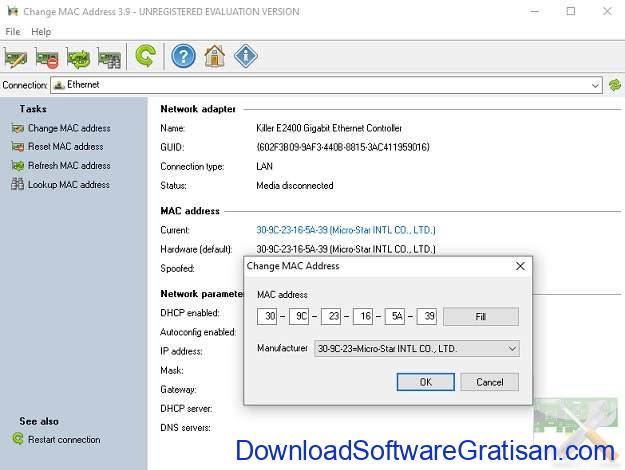Expand the Manufacturer dropdown in dialog
The height and width of the screenshot is (470, 625).
point(512,349)
